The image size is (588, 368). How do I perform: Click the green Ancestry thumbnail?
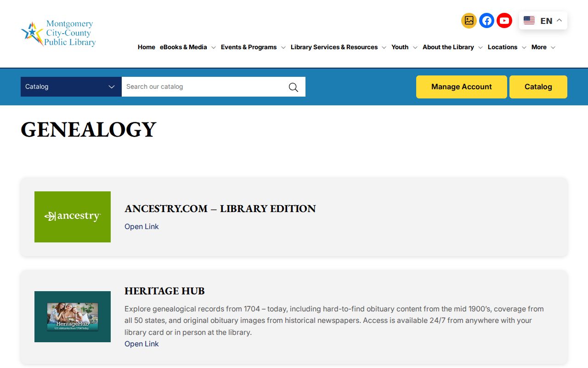coord(73,217)
